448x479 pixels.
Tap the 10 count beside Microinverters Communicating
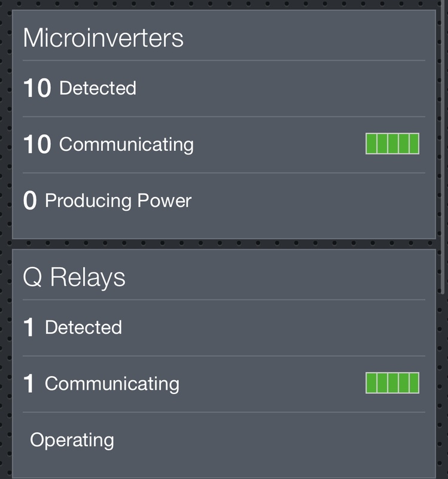tap(37, 145)
